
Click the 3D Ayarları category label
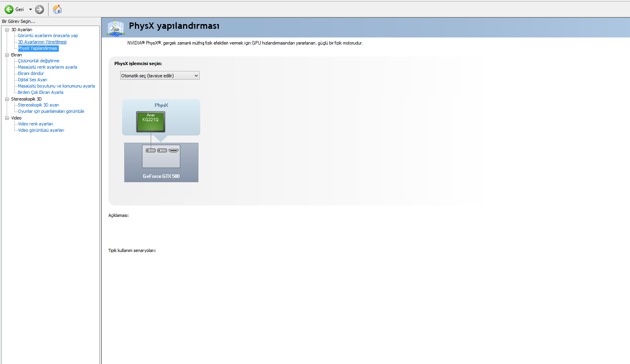(22, 30)
